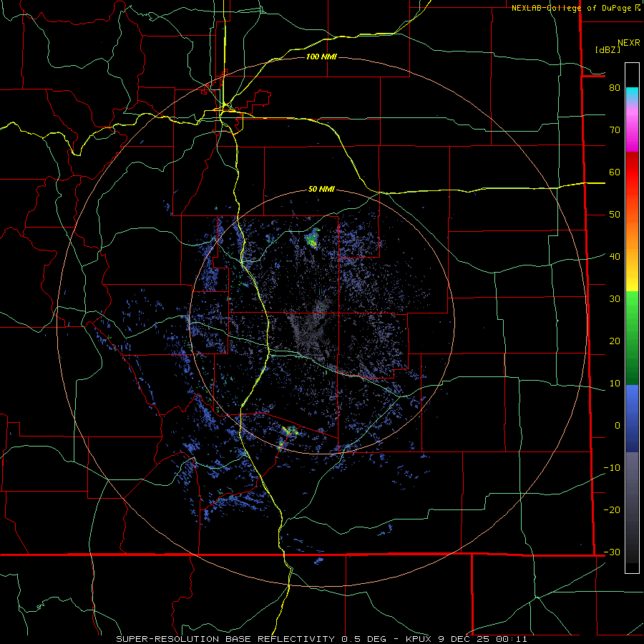Click the green band of the color bar

(x=632, y=338)
